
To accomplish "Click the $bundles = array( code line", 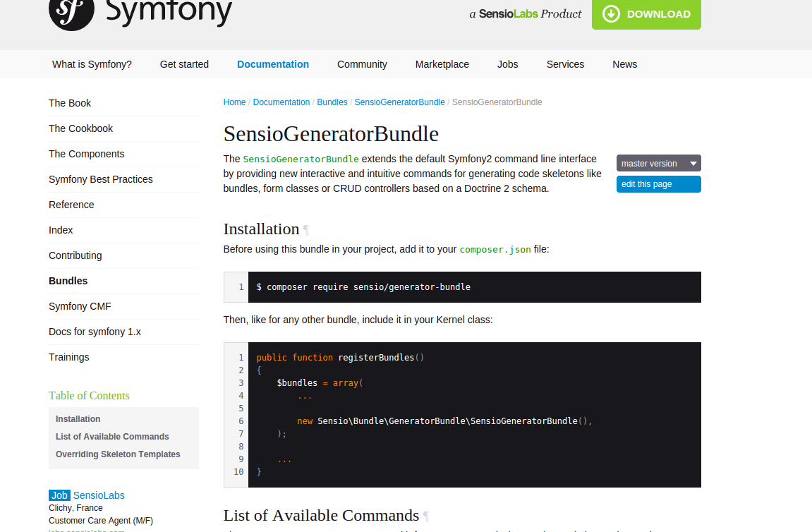I will pos(320,383).
